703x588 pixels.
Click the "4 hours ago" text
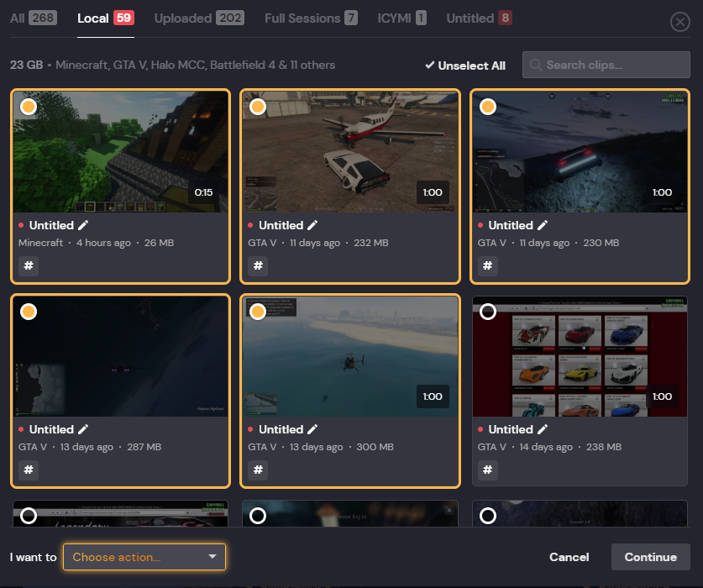(x=103, y=243)
